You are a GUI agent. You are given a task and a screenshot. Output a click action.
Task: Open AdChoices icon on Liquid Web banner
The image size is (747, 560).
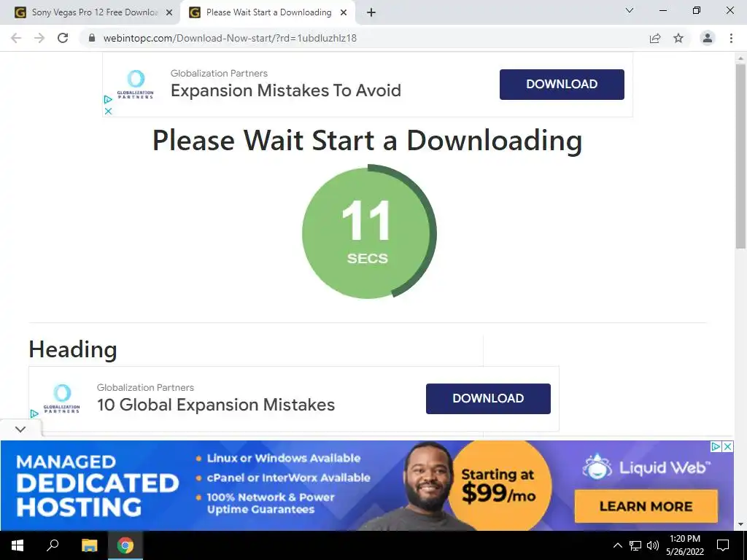(716, 446)
